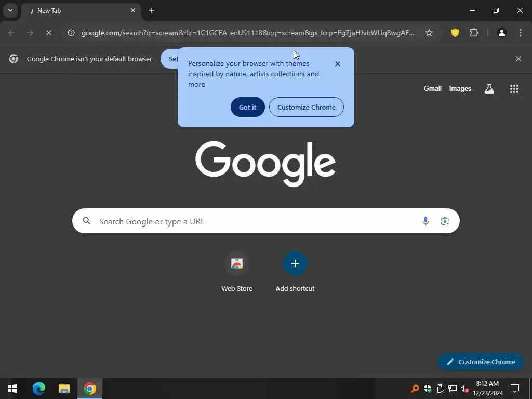Image resolution: width=532 pixels, height=399 pixels.
Task: Click the Google logo
Action: tap(265, 164)
